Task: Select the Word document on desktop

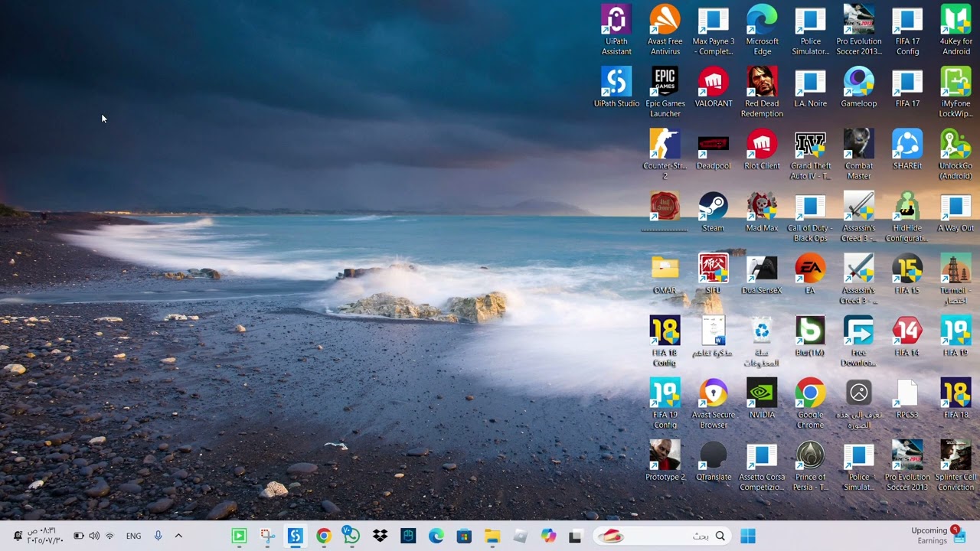Action: click(713, 337)
